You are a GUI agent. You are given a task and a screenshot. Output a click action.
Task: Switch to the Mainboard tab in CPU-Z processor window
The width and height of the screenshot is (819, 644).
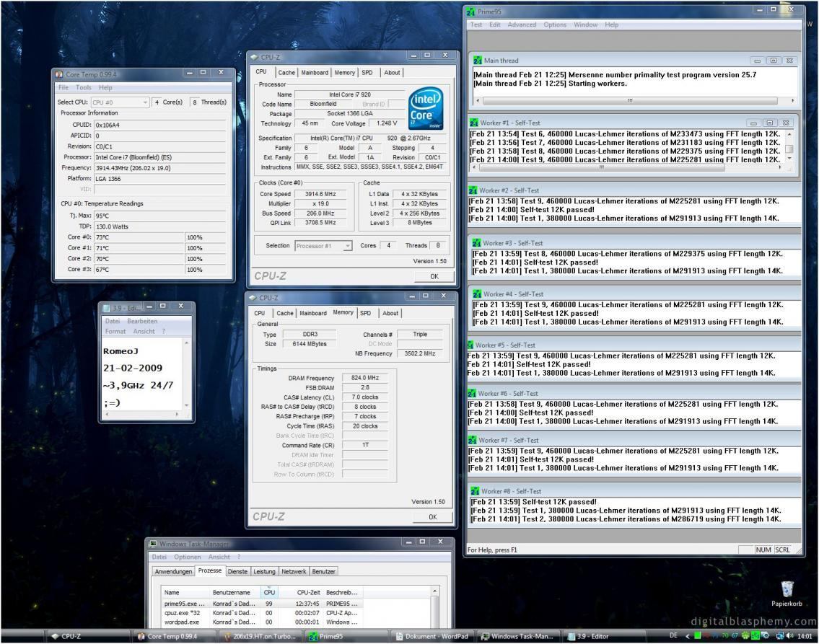pyautogui.click(x=315, y=73)
